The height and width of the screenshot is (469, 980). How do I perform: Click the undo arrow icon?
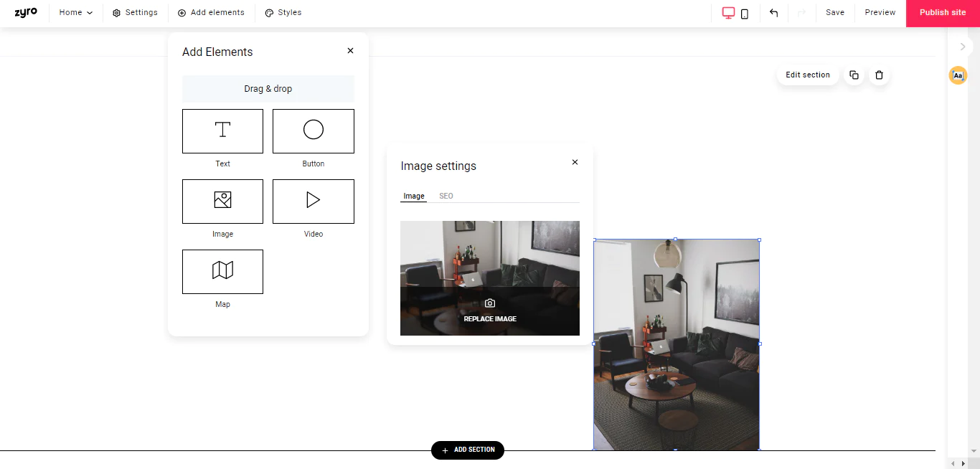(773, 13)
